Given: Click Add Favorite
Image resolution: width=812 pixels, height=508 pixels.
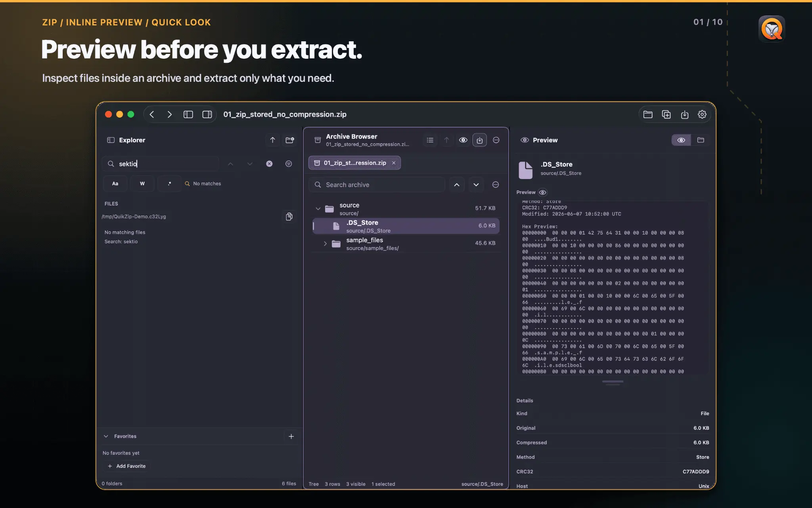Looking at the screenshot, I should tap(126, 466).
